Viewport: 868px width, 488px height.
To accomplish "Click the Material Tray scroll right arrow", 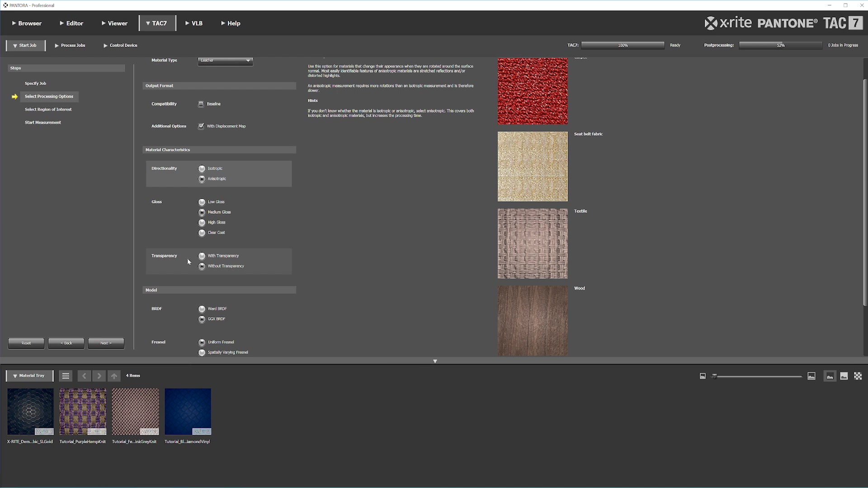I will (99, 375).
